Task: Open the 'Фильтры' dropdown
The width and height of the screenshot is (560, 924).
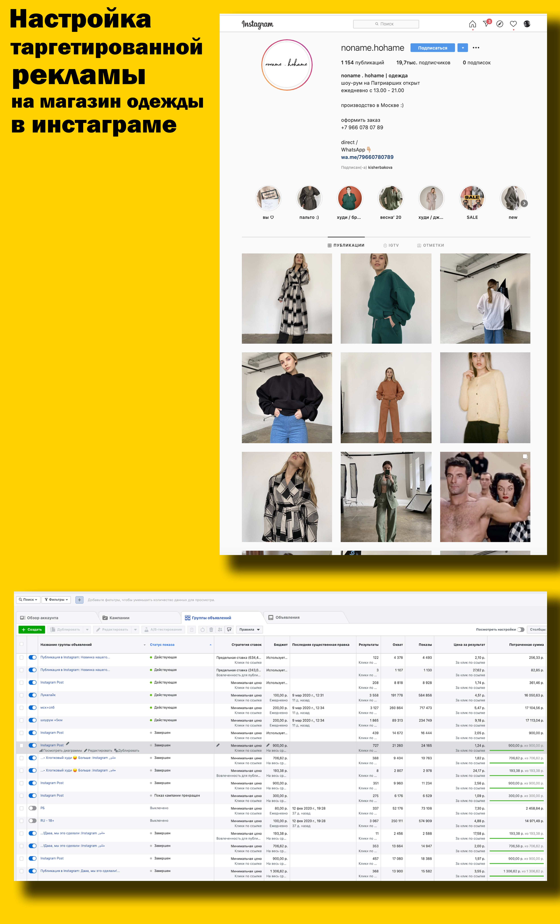Action: click(56, 600)
